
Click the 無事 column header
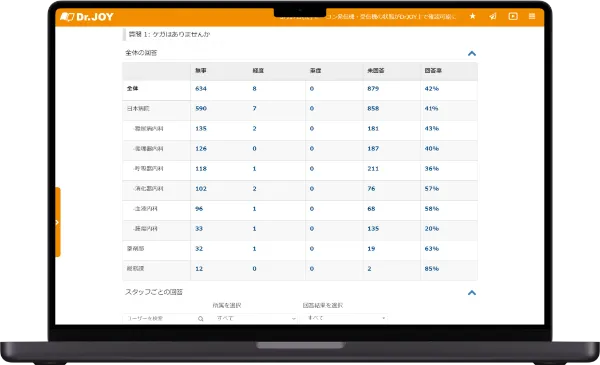click(201, 71)
